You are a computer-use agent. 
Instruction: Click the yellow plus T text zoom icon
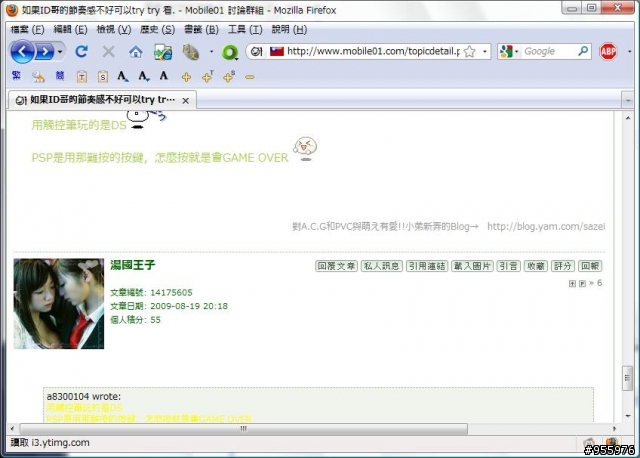(x=207, y=76)
